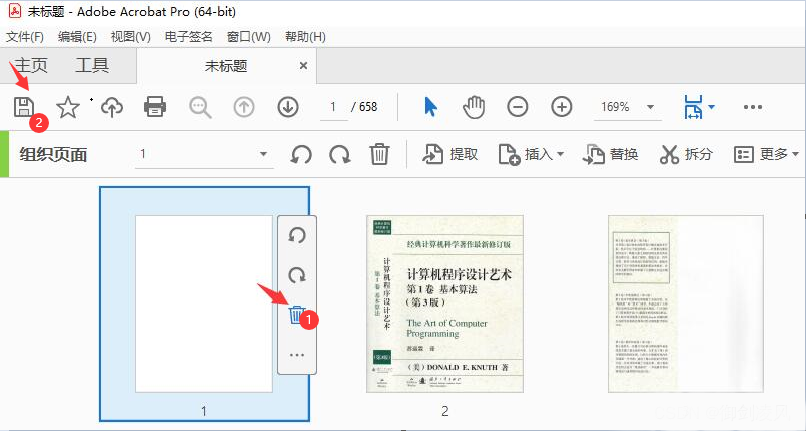Close the 未标题 document tab
This screenshot has width=806, height=431.
303,66
